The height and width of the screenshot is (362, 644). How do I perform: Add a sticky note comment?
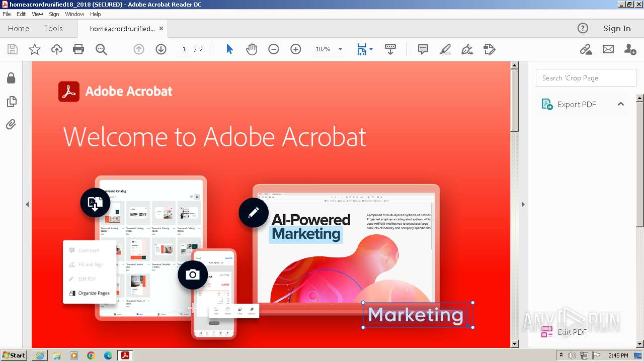pos(423,49)
